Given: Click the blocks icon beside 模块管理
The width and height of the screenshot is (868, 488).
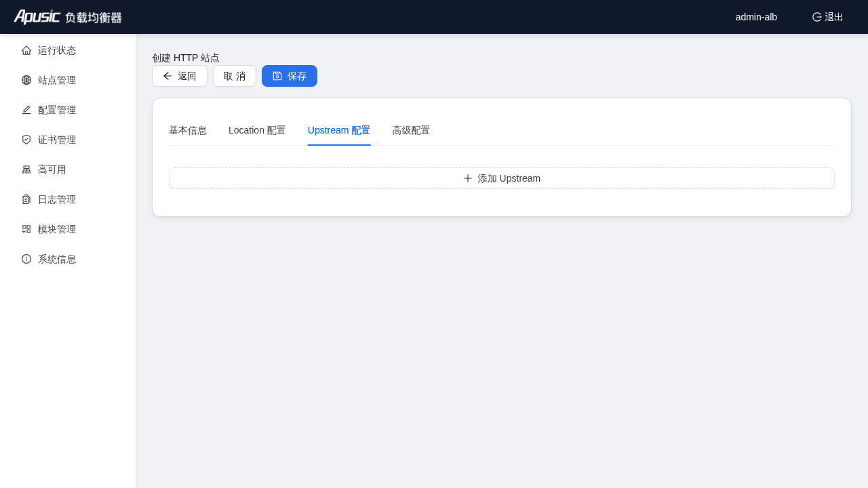Looking at the screenshot, I should click(x=26, y=229).
